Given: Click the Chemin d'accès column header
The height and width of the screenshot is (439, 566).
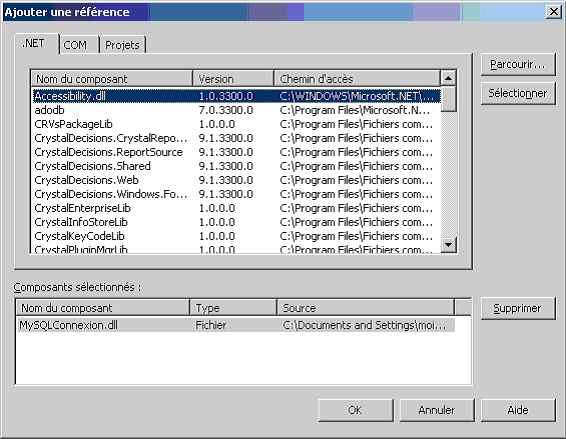Looking at the screenshot, I should (x=357, y=79).
